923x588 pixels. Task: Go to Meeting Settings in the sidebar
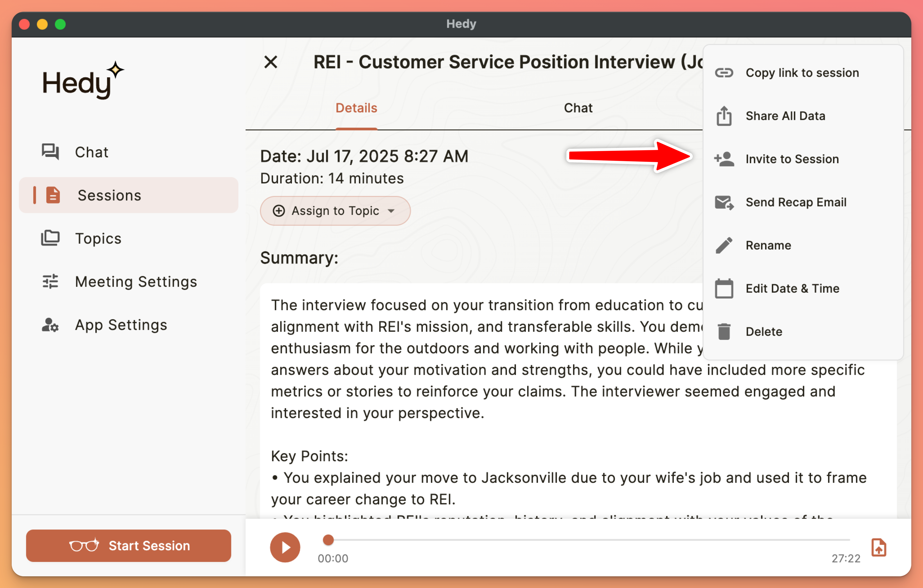pos(136,282)
